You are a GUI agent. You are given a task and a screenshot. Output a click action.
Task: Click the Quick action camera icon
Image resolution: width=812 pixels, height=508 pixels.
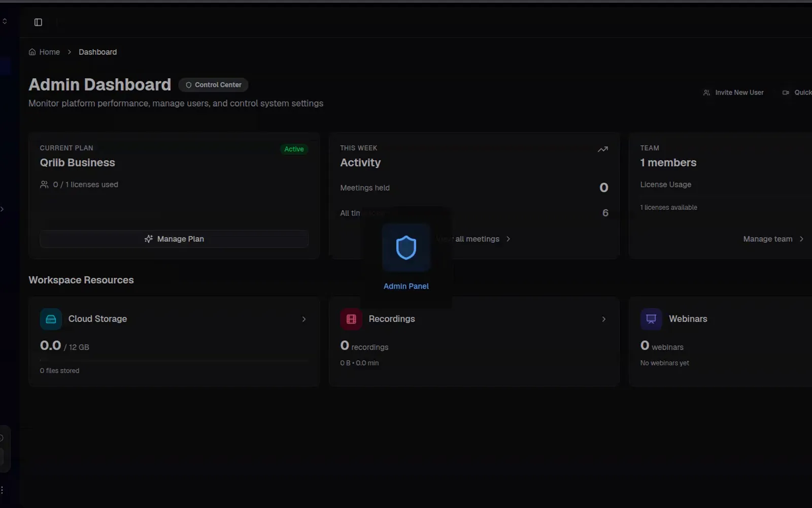[x=786, y=92]
